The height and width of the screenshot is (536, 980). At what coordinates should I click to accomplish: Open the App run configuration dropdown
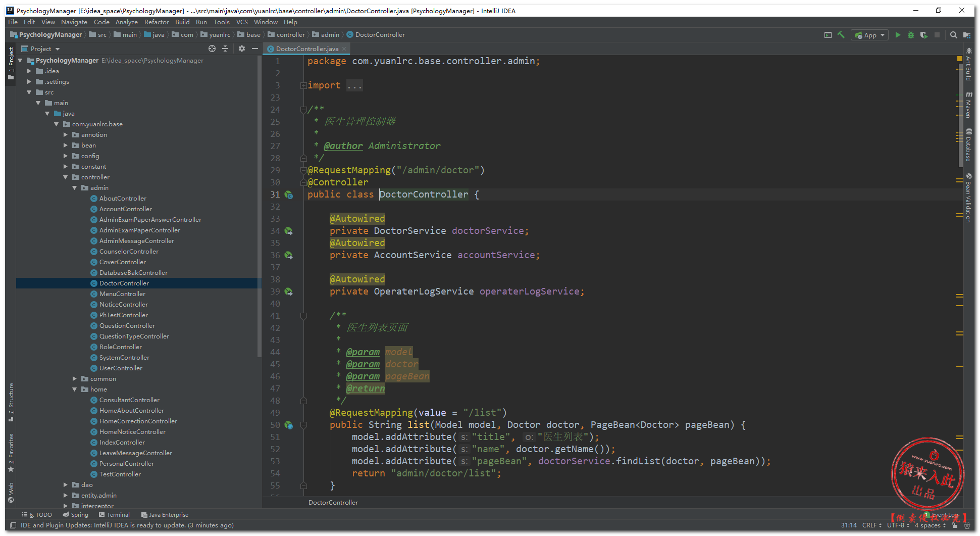870,35
